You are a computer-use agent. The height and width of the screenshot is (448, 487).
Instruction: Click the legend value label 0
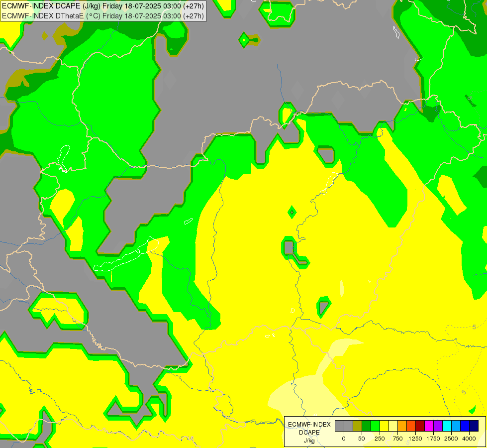[344, 439]
